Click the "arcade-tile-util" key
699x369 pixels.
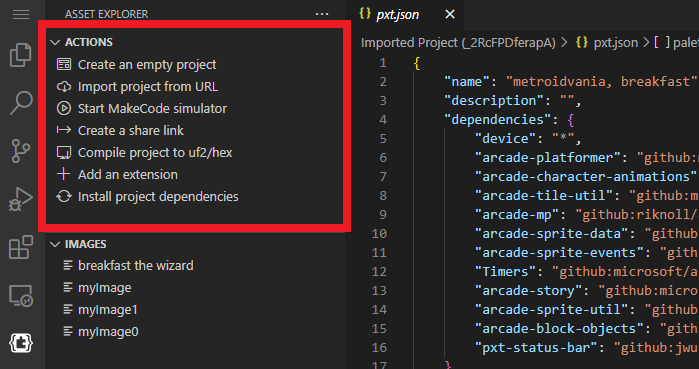(x=544, y=196)
